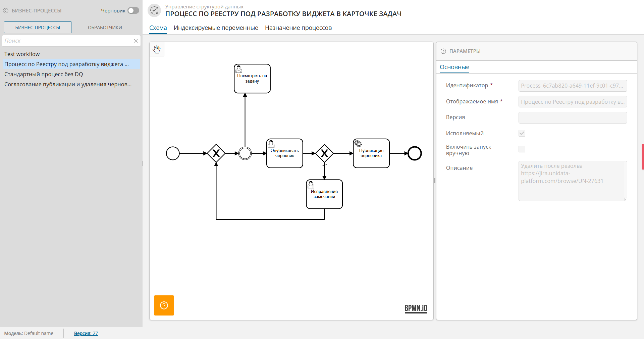This screenshot has width=644, height=339.
Task: Select 'Стандартный процесс без DQ' in list
Action: point(44,74)
